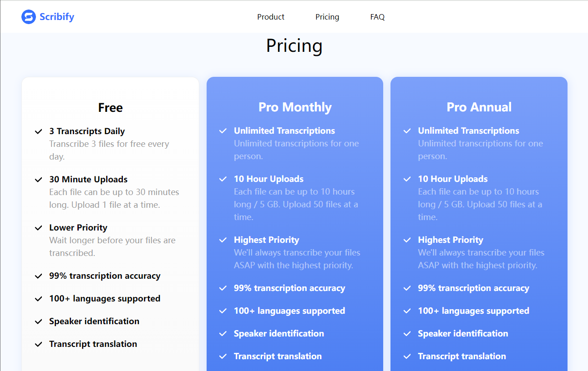The image size is (588, 371).
Task: Click checkmark beside Pro Annual 10 Hour Uploads
Action: point(407,179)
